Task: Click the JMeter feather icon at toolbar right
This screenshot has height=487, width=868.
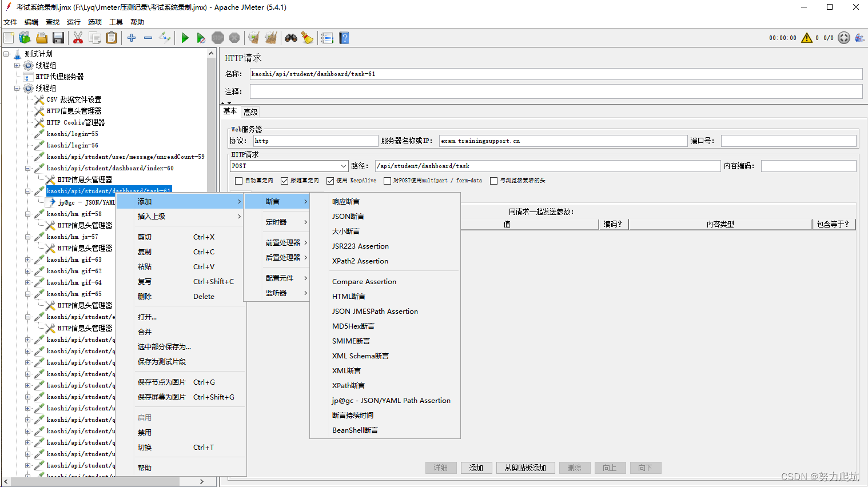Action: 859,38
